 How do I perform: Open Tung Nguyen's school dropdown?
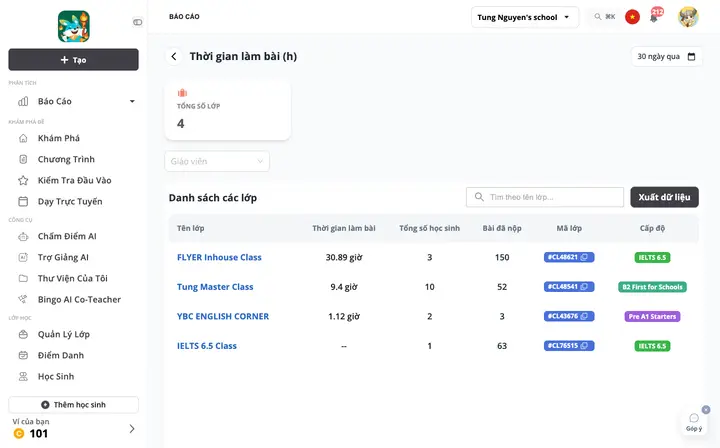(525, 17)
